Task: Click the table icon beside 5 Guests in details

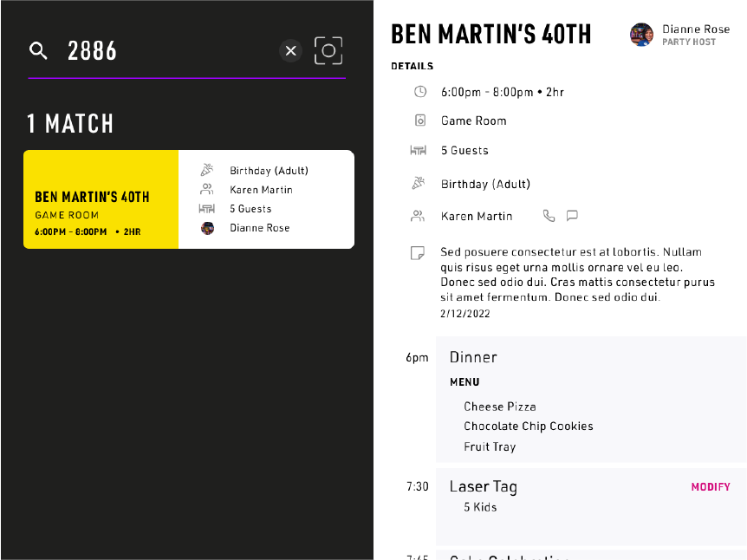Action: click(419, 151)
